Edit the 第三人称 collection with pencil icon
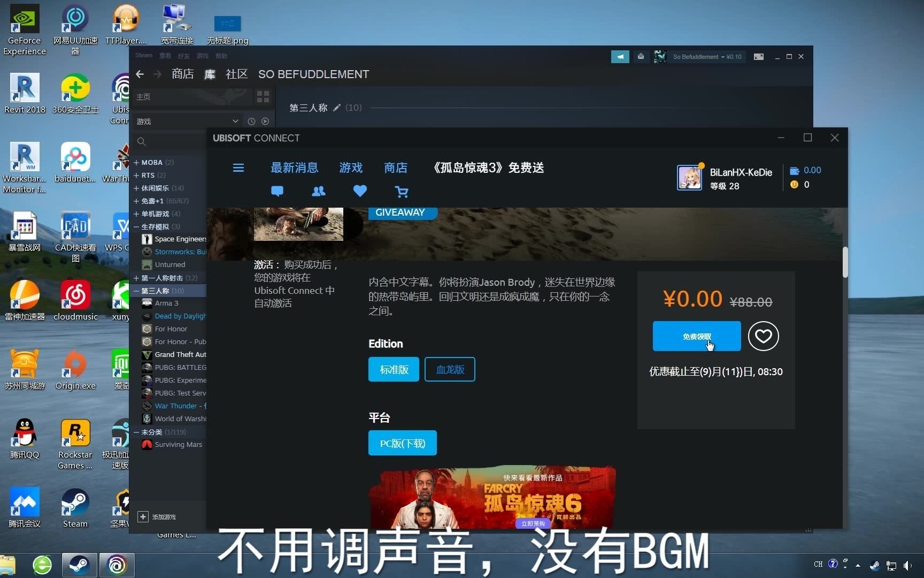Screen dimensions: 924x578 pyautogui.click(x=337, y=108)
